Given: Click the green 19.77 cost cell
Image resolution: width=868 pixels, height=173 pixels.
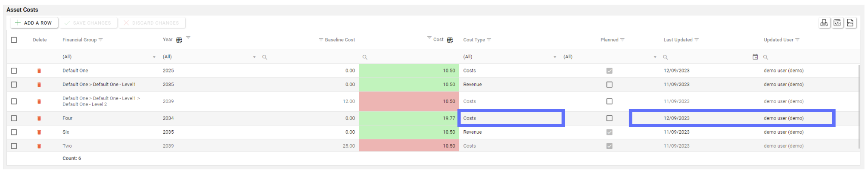Looking at the screenshot, I should click(409, 118).
